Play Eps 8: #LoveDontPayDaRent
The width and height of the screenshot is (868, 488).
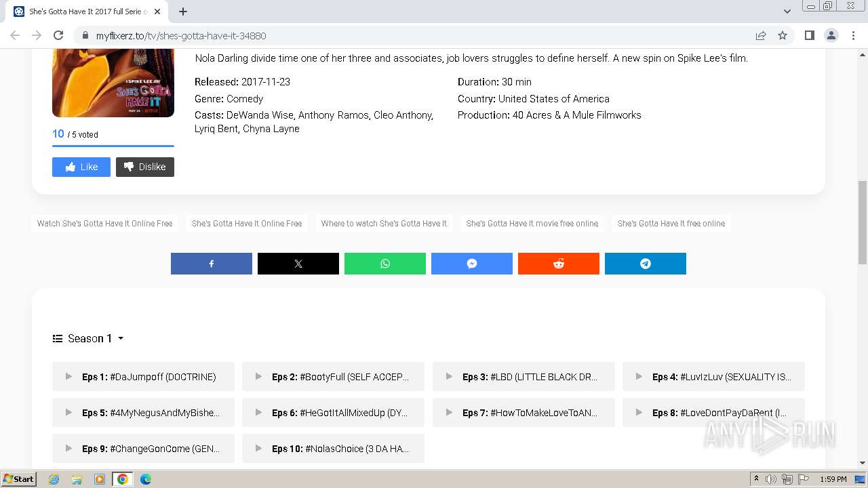coord(713,412)
